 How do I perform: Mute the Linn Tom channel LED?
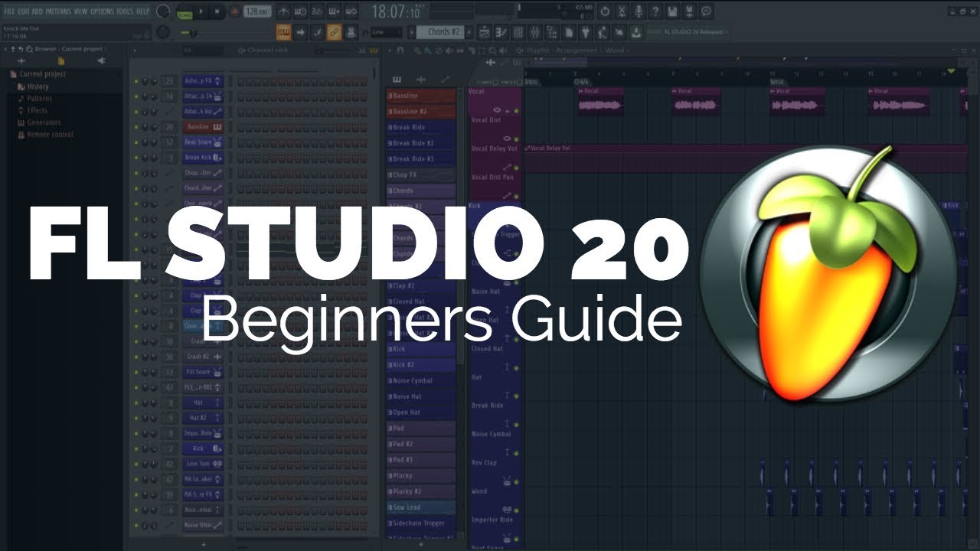click(x=136, y=464)
